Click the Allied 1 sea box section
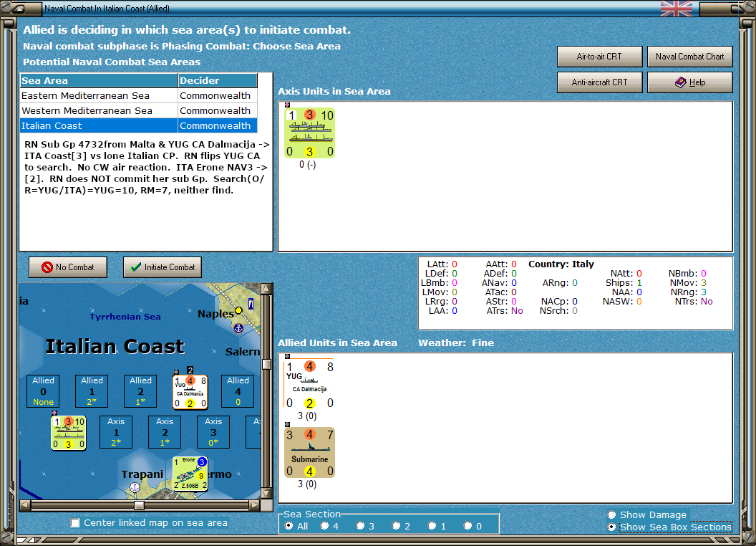This screenshot has height=546, width=756. tap(92, 391)
